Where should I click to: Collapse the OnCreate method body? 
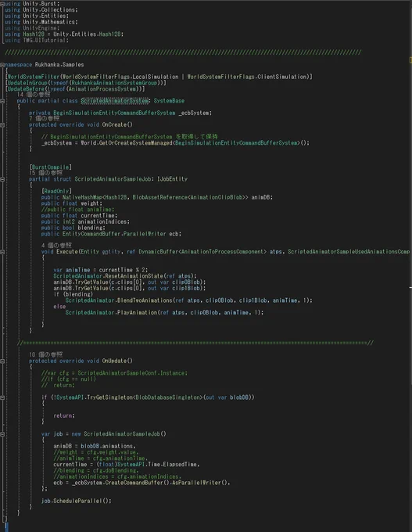2,125
